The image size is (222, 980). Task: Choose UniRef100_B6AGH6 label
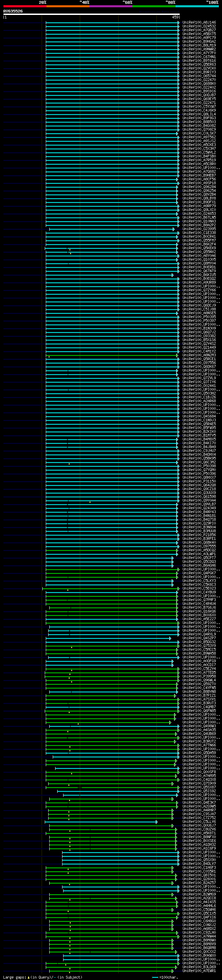coord(199,565)
